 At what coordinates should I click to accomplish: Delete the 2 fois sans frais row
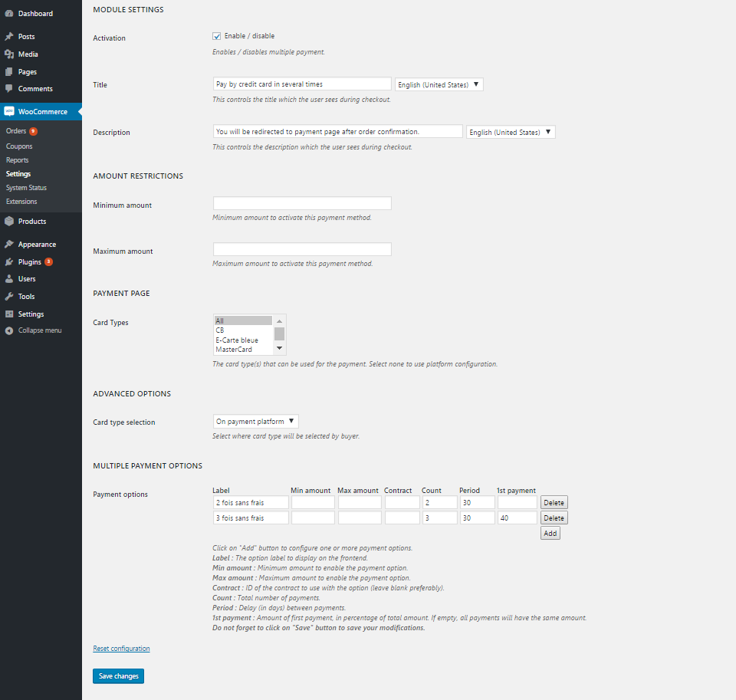tap(554, 502)
